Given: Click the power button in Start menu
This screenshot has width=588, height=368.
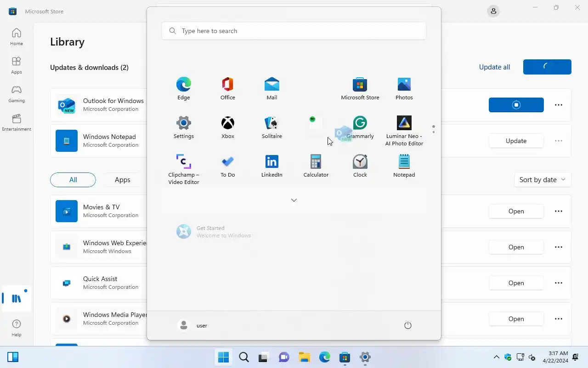Looking at the screenshot, I should (x=408, y=325).
